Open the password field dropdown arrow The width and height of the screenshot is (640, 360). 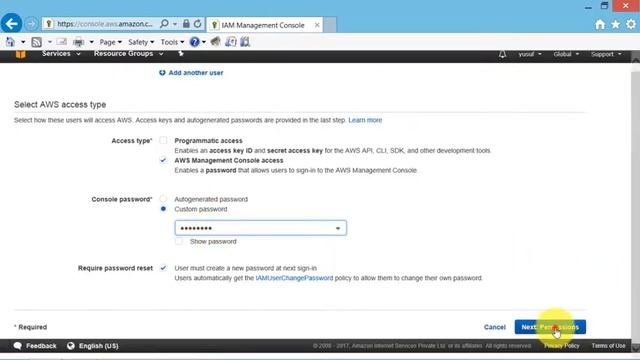[338, 228]
